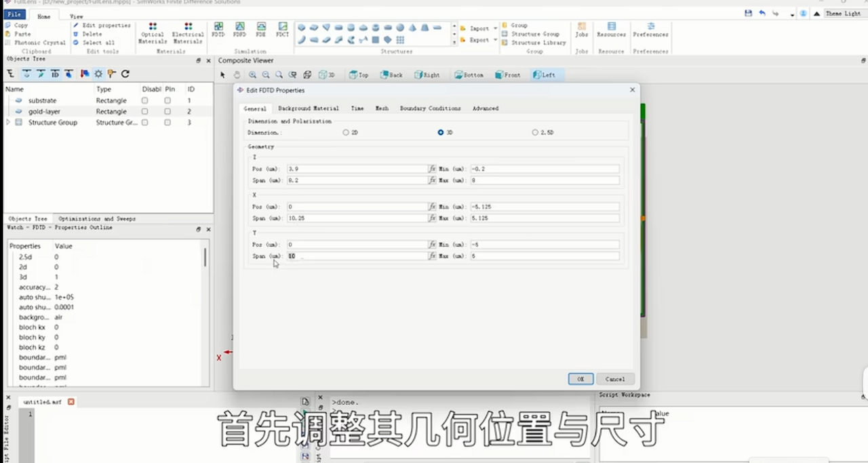Open the Import dropdown arrow
This screenshot has width=868, height=463.
[495, 28]
